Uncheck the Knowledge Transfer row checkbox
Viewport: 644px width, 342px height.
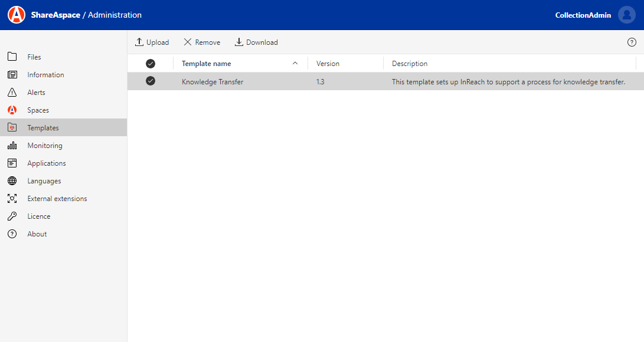(x=151, y=81)
